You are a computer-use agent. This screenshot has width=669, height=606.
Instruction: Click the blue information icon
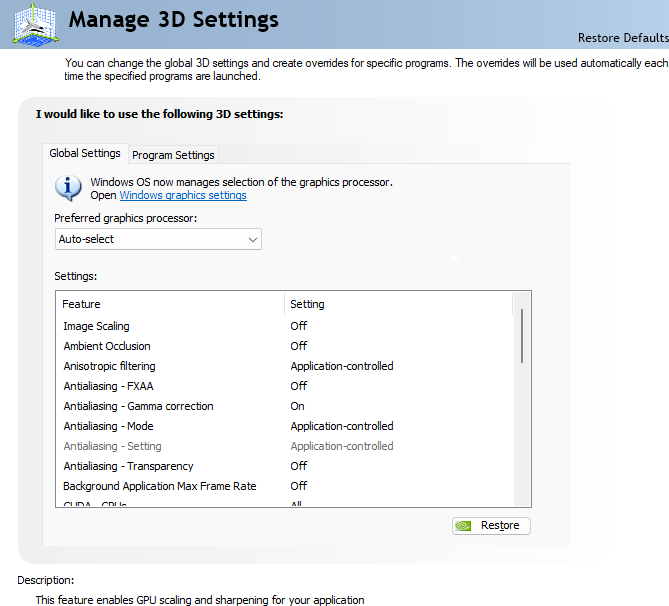click(x=68, y=187)
